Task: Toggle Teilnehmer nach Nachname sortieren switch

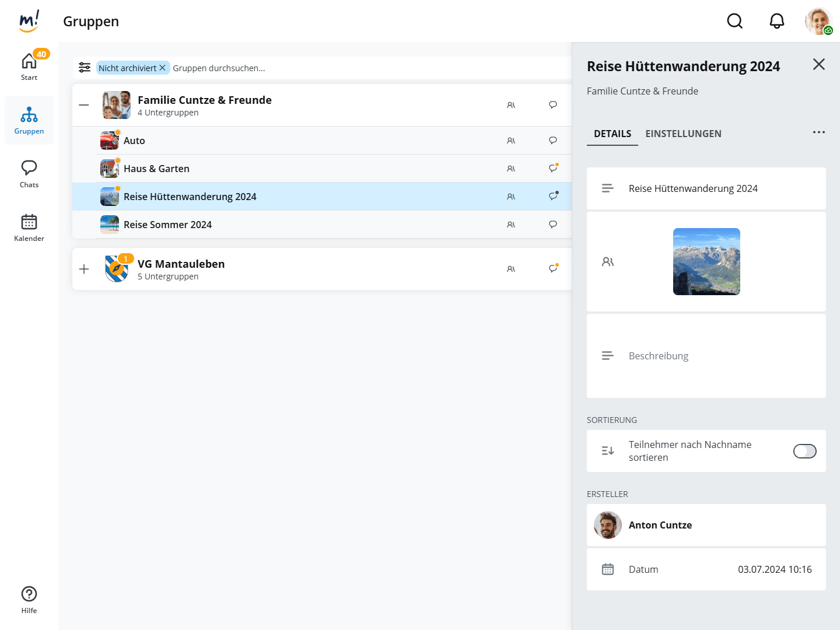Action: 804,451
